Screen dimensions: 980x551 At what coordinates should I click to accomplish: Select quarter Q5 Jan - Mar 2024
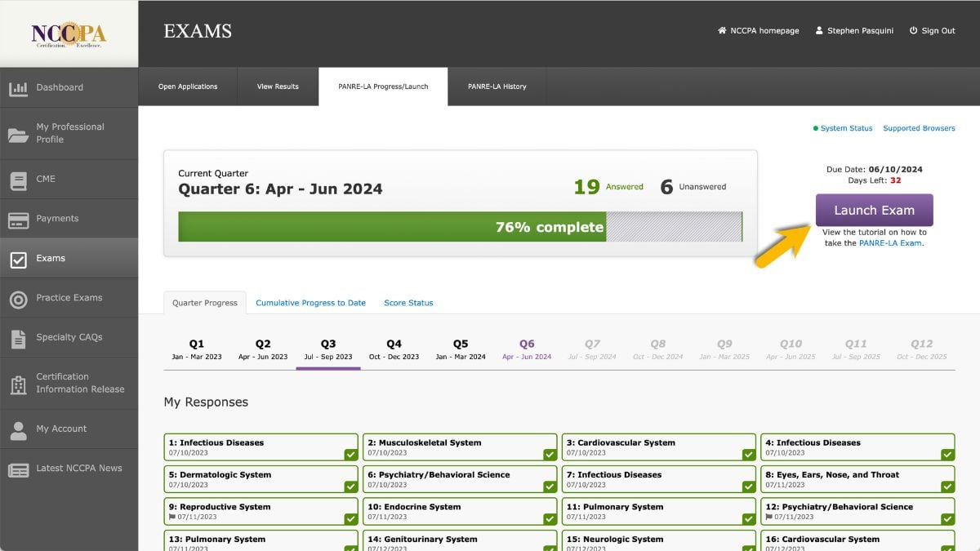[x=461, y=350]
